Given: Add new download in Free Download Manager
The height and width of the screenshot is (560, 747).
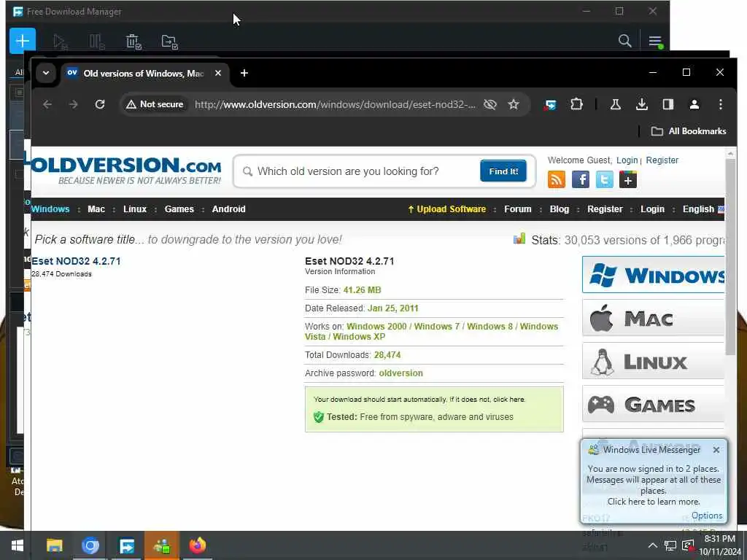Looking at the screenshot, I should (x=23, y=41).
